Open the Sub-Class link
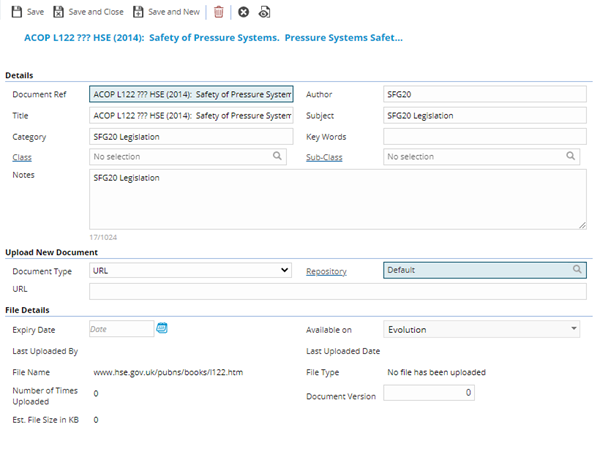Viewport: 600px width, 449px height. pos(325,157)
